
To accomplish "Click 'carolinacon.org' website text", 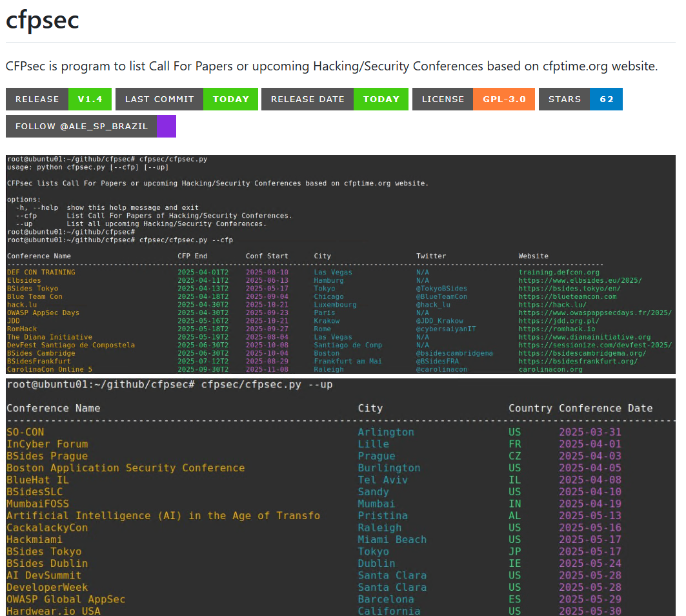I will [551, 369].
